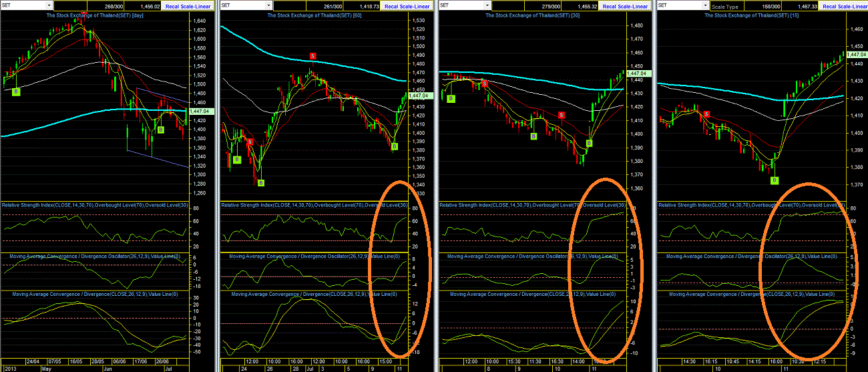Click the 1,456.02 value in the day header
Image resolution: width=868 pixels, height=372 pixels.
(152, 5)
